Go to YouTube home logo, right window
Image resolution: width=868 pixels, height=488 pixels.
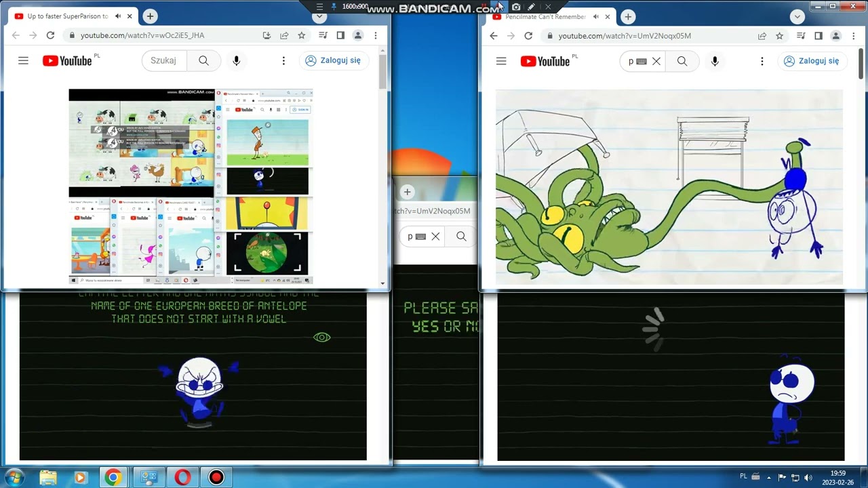click(x=545, y=61)
